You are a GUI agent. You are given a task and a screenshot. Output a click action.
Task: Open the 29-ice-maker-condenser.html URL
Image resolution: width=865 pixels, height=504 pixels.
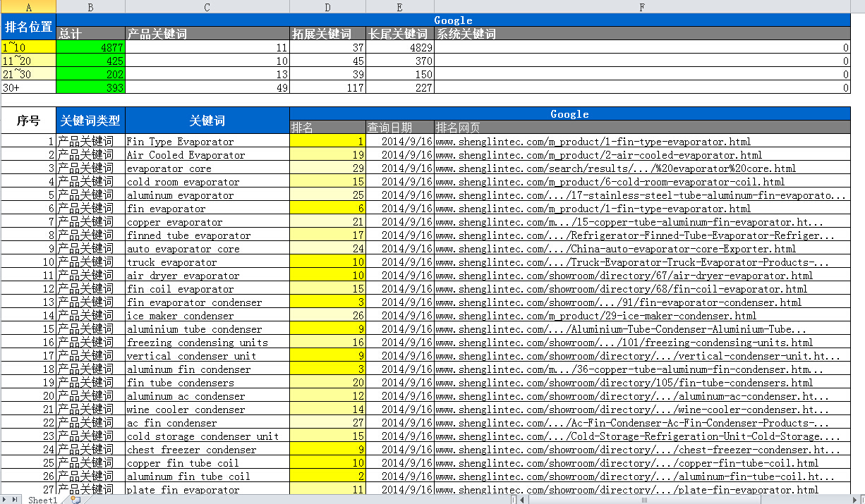[595, 316]
